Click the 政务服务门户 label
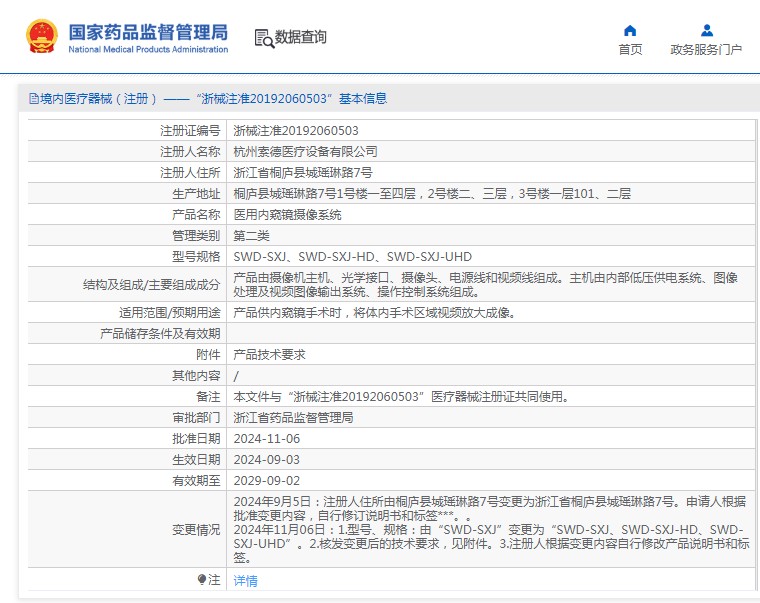The width and height of the screenshot is (760, 603). point(706,49)
